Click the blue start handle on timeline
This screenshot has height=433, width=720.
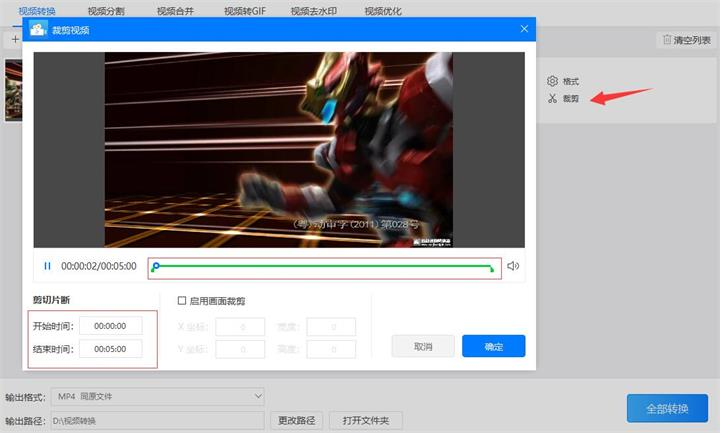pos(156,266)
